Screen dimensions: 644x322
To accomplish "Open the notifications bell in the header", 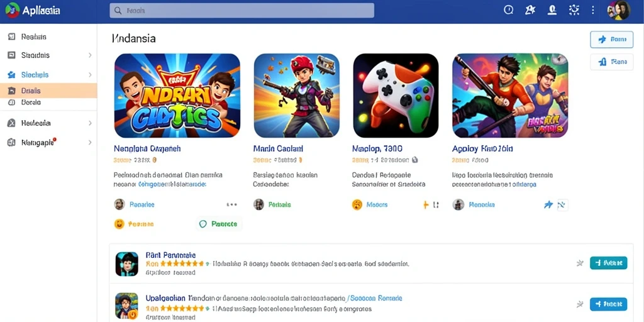I will click(552, 10).
